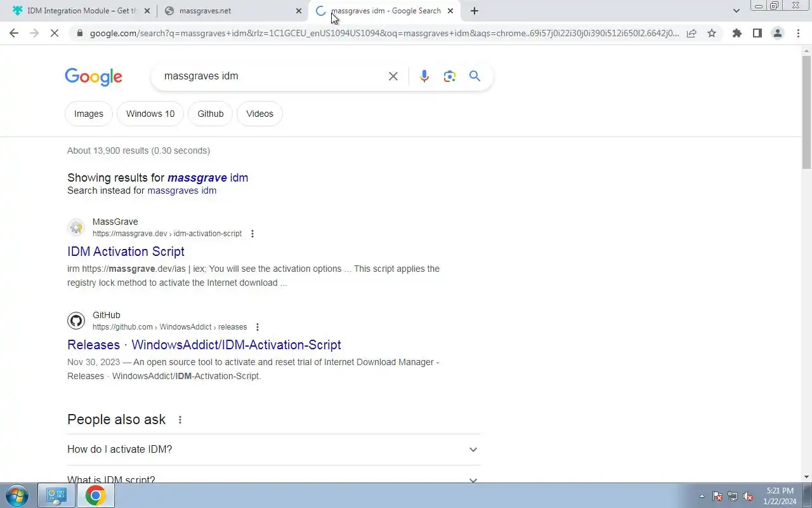Click the corrected 'massgrave idm' link
This screenshot has width=812, height=508.
[207, 178]
